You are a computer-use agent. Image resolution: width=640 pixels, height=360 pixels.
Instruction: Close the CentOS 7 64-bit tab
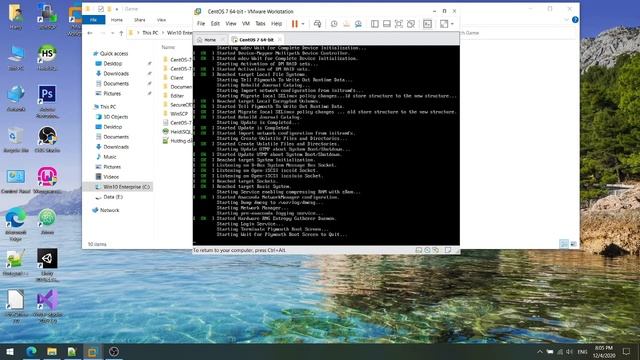[x=280, y=40]
